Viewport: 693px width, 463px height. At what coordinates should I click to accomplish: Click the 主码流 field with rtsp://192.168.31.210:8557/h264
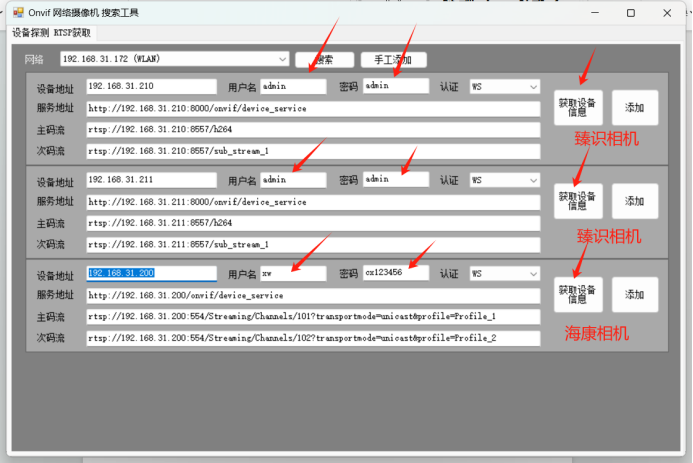(x=313, y=130)
